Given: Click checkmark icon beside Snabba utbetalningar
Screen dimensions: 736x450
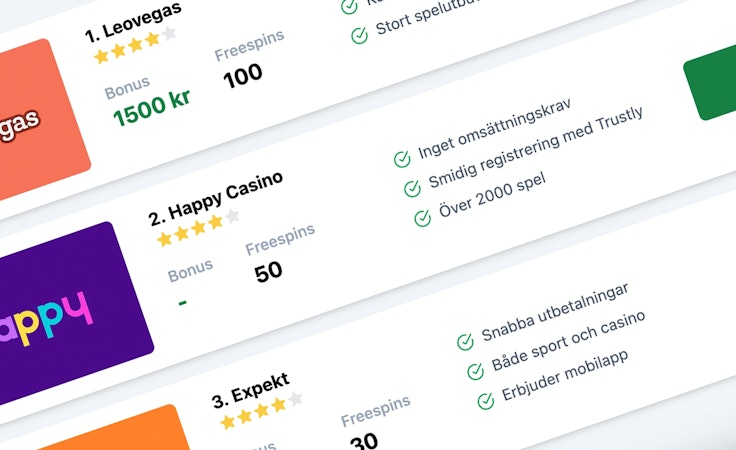Looking at the screenshot, I should point(465,342).
